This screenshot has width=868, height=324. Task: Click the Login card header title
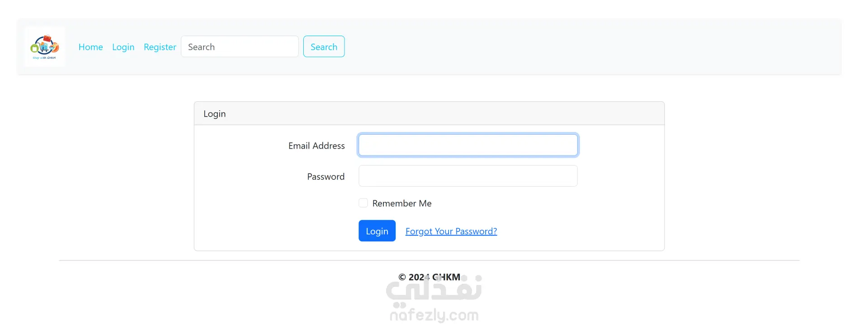(x=214, y=114)
